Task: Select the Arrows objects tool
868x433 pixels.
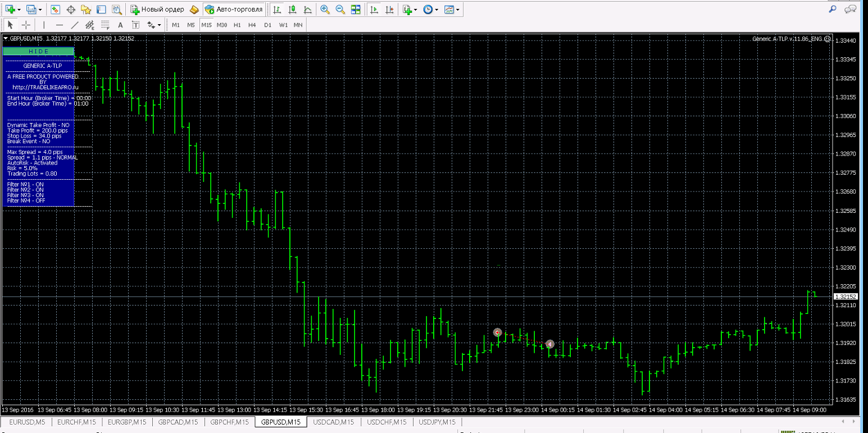Action: pyautogui.click(x=151, y=25)
